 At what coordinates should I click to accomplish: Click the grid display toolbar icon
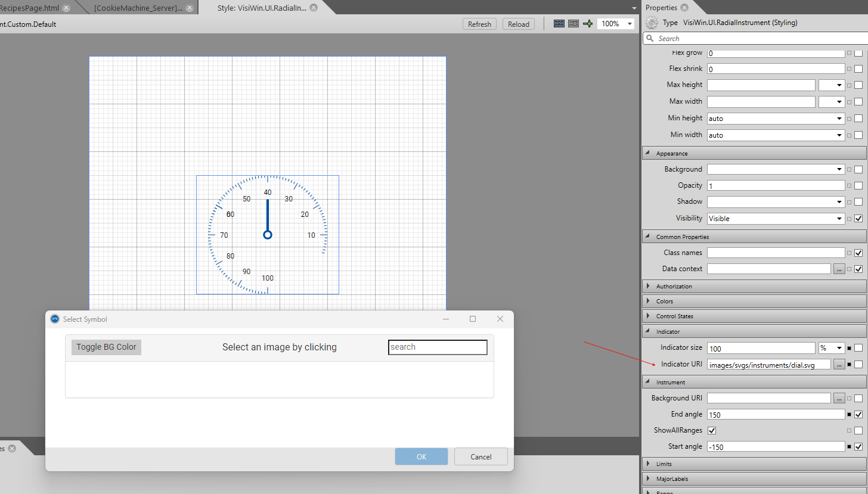click(x=559, y=23)
